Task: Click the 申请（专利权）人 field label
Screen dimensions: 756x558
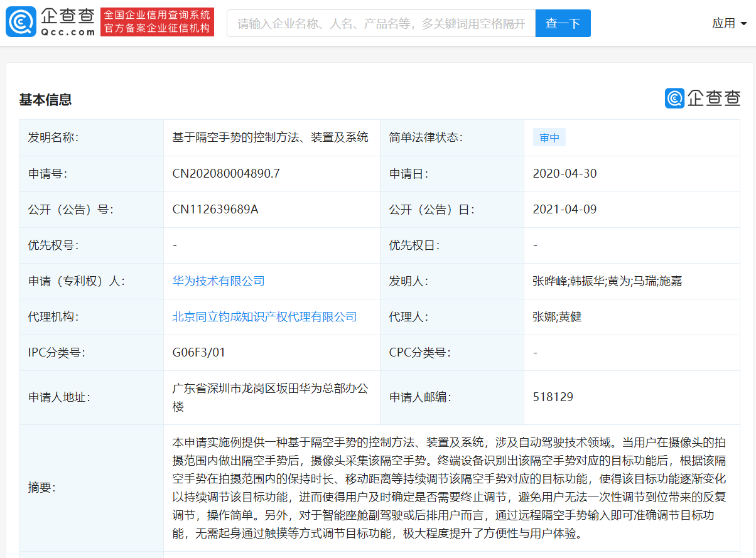Action: pos(77,281)
